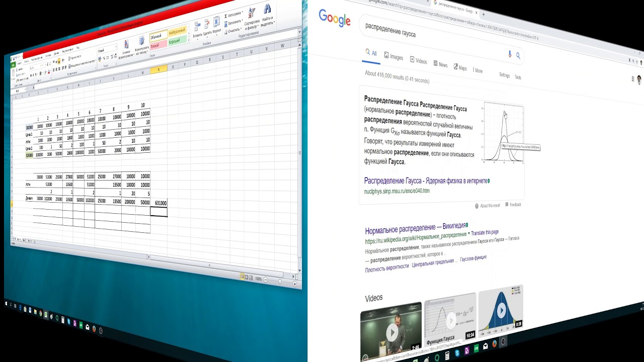Expand the More search options menu
644x362 pixels.
(x=477, y=70)
